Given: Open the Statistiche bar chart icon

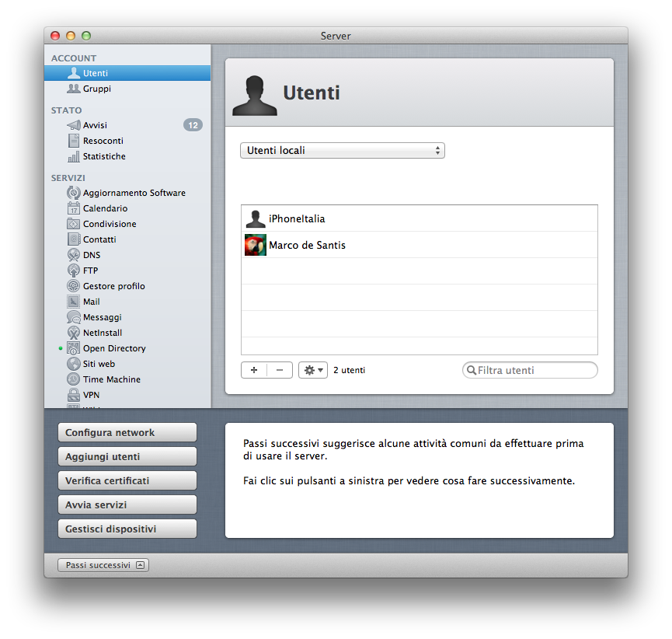Looking at the screenshot, I should [x=74, y=156].
